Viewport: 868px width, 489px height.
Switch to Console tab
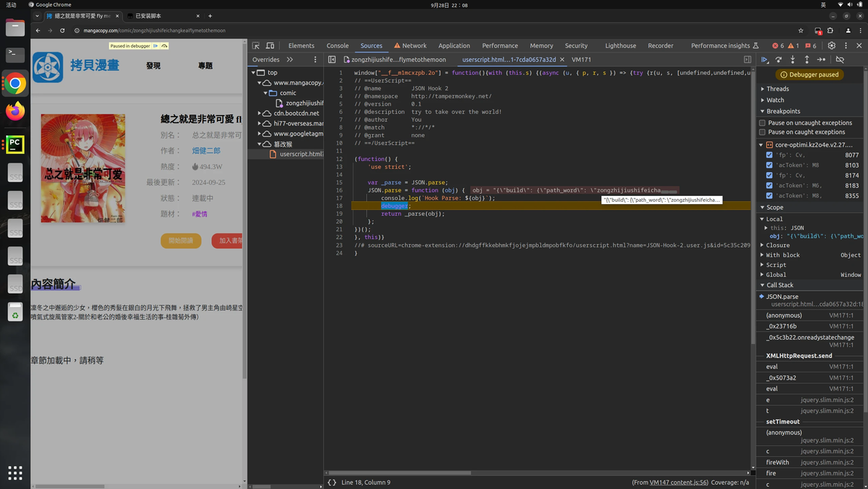(x=338, y=45)
